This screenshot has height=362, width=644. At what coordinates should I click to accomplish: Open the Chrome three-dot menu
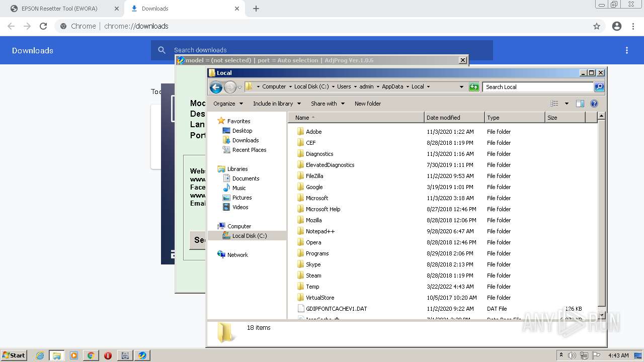click(x=633, y=26)
